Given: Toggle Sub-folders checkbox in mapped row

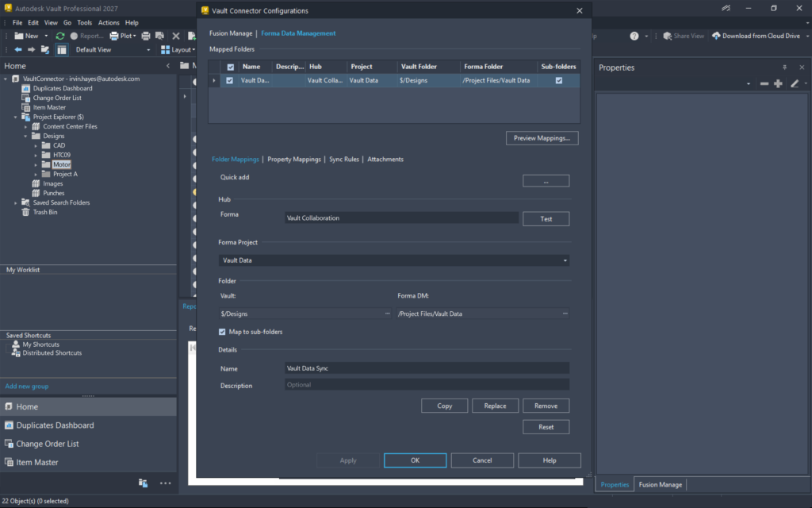Looking at the screenshot, I should pyautogui.click(x=559, y=80).
